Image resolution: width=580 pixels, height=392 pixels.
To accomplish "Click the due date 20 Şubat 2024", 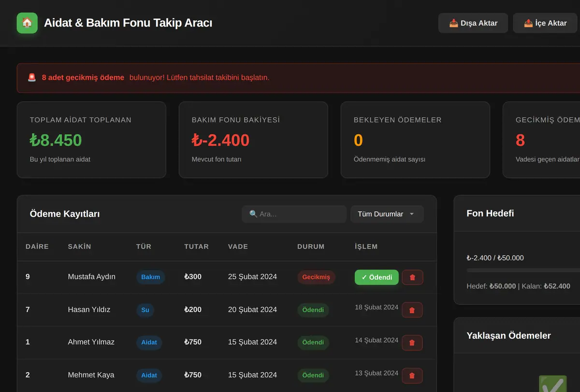I will point(252,309).
